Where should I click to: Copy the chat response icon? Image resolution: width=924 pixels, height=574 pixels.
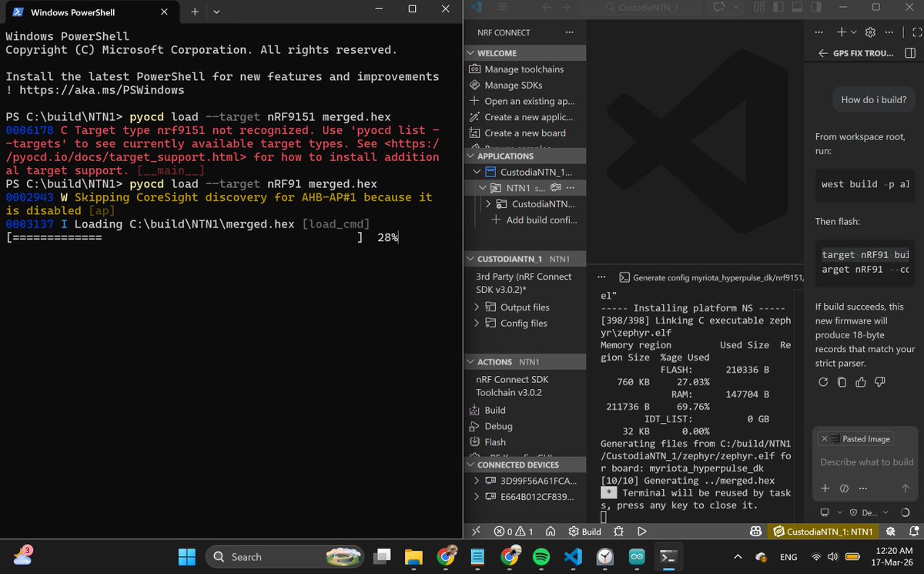[842, 382]
